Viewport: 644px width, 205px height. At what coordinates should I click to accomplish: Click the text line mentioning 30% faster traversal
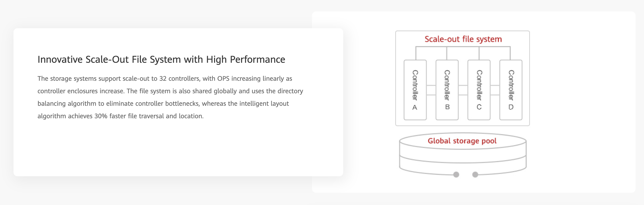click(x=120, y=116)
